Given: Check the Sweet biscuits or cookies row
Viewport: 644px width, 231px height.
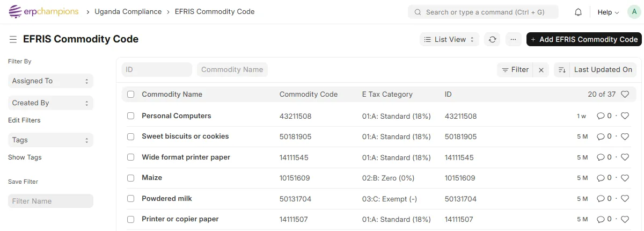Looking at the screenshot, I should 130,136.
